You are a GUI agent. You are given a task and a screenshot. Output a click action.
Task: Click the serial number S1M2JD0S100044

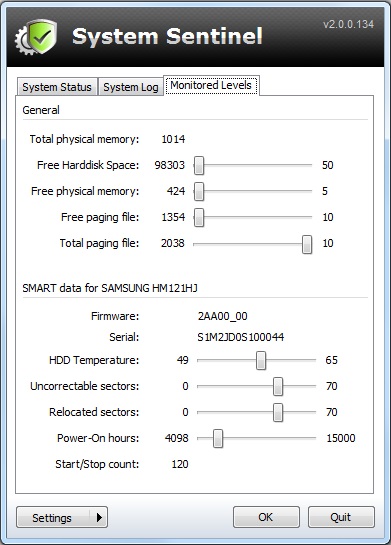click(241, 337)
